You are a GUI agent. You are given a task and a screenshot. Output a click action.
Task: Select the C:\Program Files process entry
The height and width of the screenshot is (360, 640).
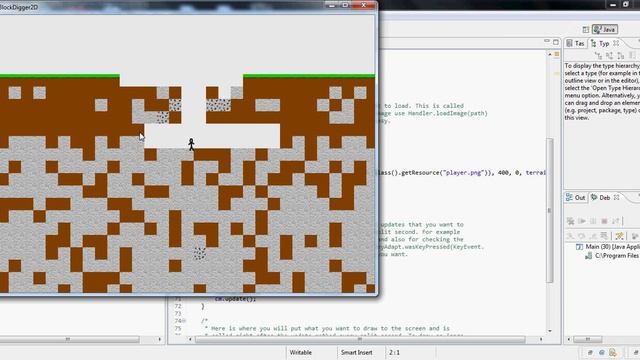612,256
